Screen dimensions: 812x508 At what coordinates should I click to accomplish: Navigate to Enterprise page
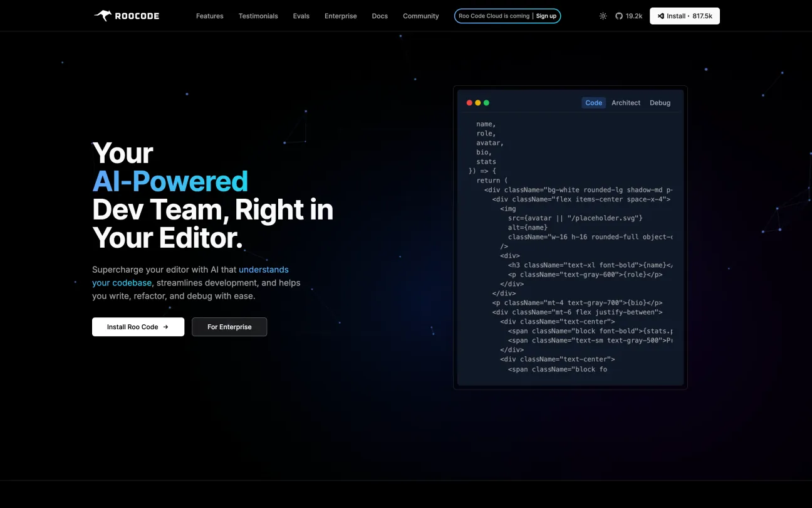click(x=341, y=16)
